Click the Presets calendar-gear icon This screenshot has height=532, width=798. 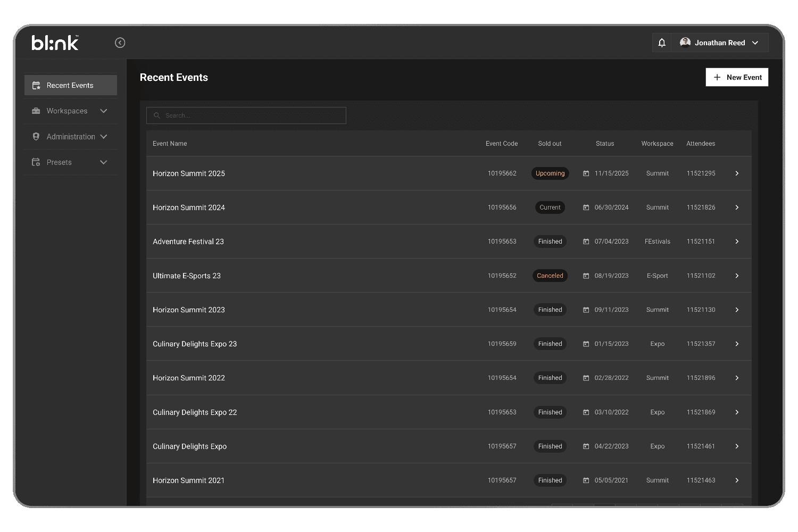[36, 162]
